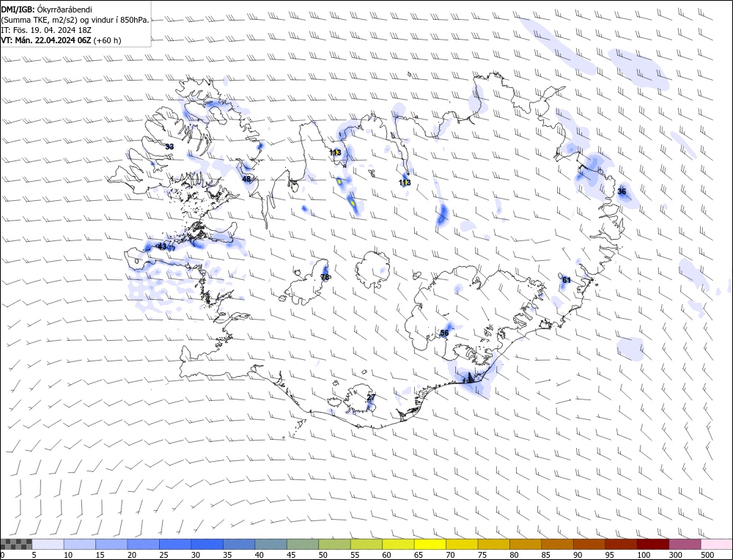
Task: Click the 33 value label on the map
Action: point(169,147)
